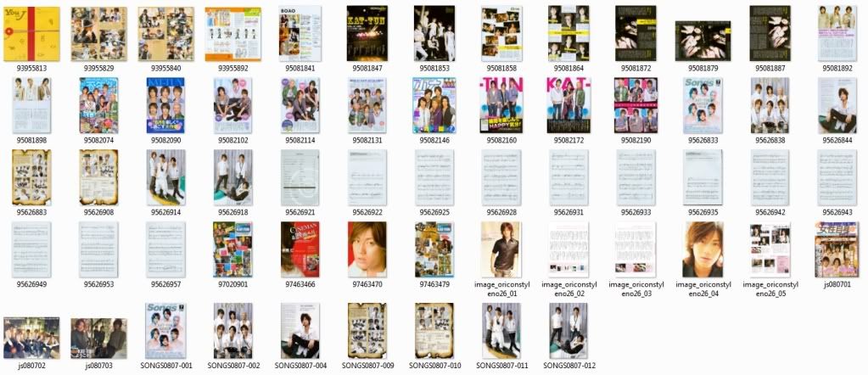The height and width of the screenshot is (375, 868).
Task: Select the landscape thumbnail js080703
Action: point(99,338)
